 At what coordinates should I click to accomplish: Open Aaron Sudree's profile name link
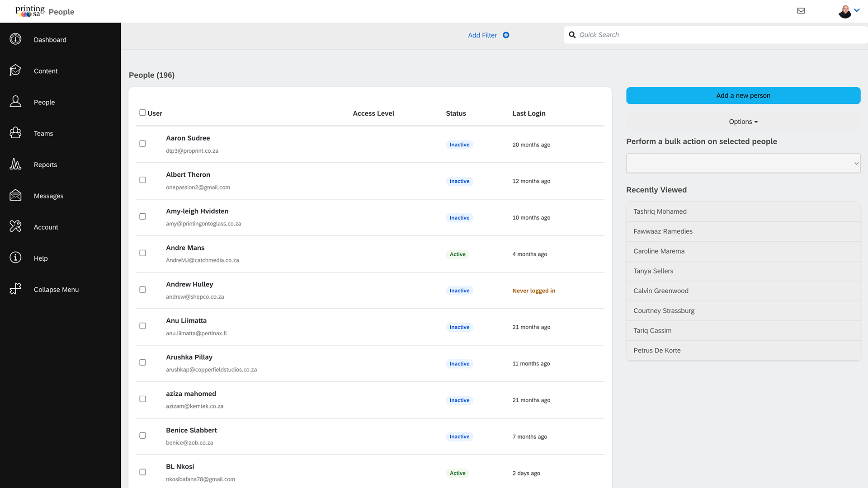188,138
